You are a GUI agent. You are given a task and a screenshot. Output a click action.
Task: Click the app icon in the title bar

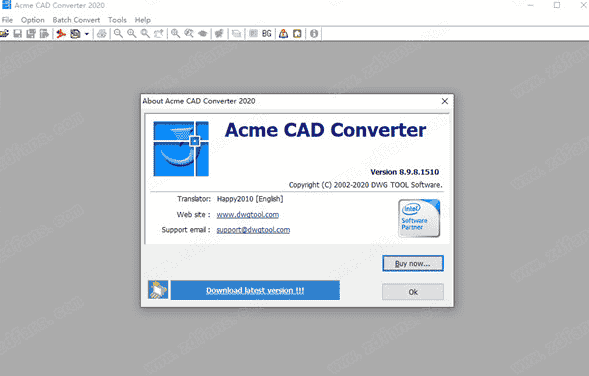point(6,5)
